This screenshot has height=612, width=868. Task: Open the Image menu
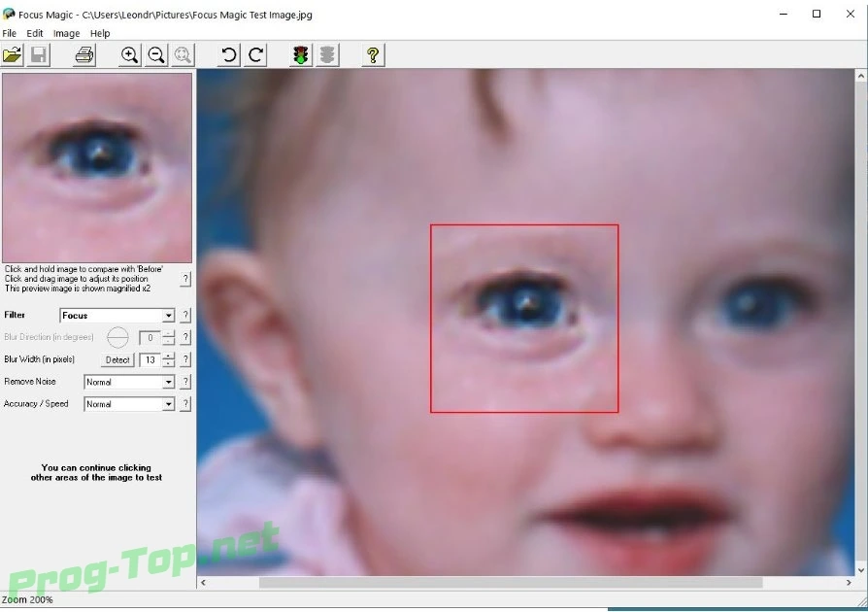tap(66, 33)
